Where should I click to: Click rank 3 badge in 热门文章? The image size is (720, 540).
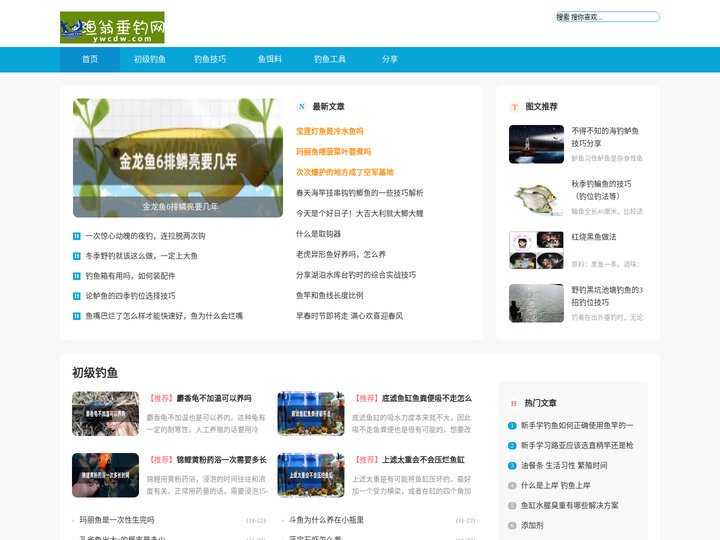[512, 466]
